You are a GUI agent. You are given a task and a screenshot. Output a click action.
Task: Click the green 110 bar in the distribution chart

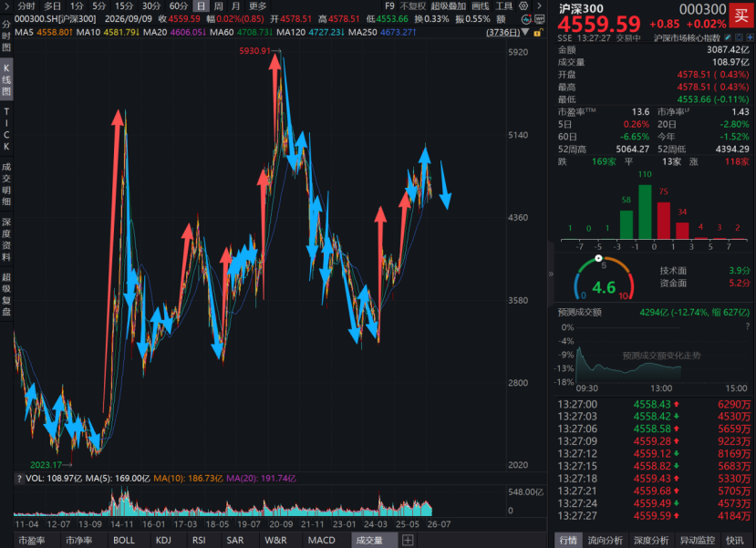coord(645,212)
